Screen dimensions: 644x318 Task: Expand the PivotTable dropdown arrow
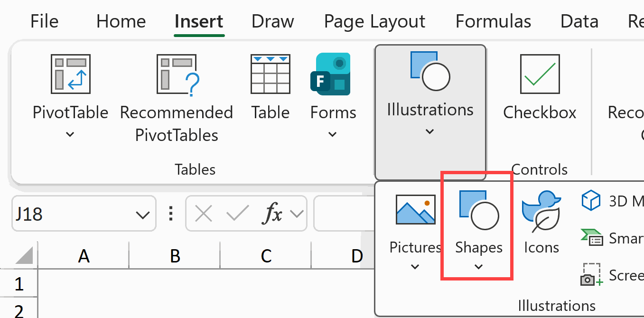[70, 135]
